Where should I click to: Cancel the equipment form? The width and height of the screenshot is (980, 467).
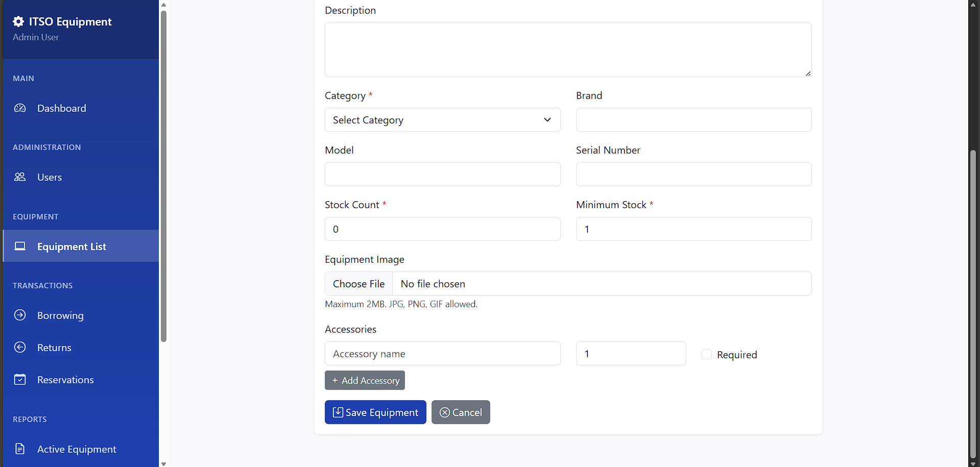461,412
